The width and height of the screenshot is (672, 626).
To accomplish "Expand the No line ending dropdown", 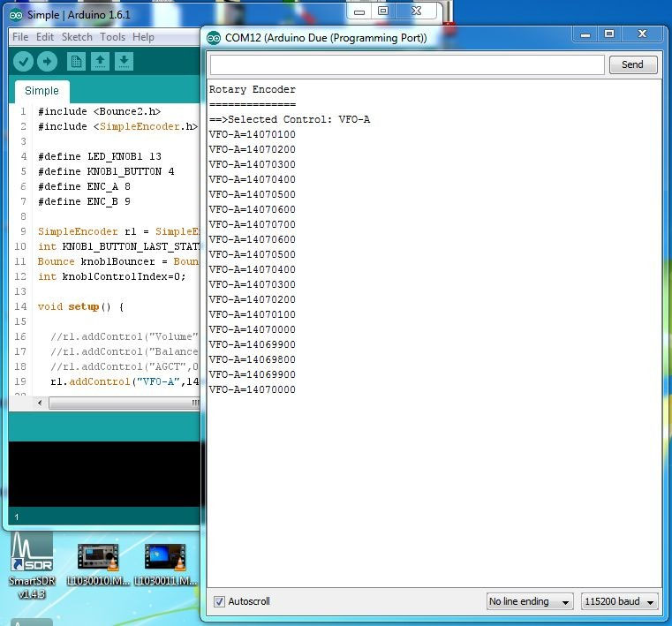I will point(530,601).
